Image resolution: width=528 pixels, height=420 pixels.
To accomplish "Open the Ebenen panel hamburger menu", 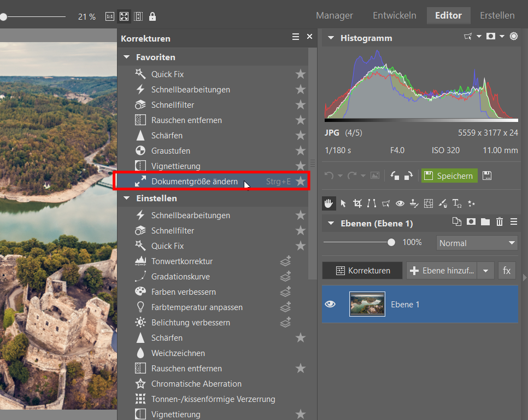I will pyautogui.click(x=514, y=221).
